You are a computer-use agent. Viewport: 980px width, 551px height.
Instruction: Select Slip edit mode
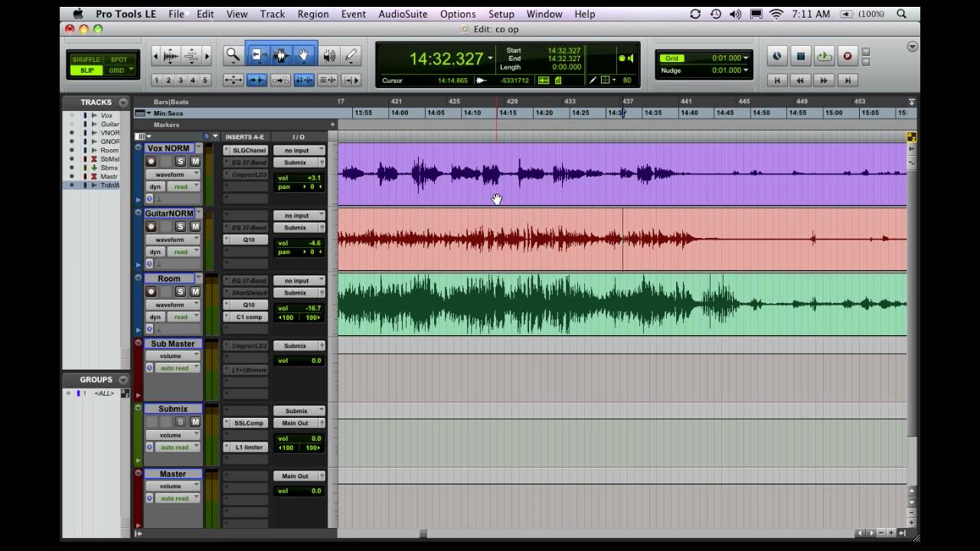[87, 70]
